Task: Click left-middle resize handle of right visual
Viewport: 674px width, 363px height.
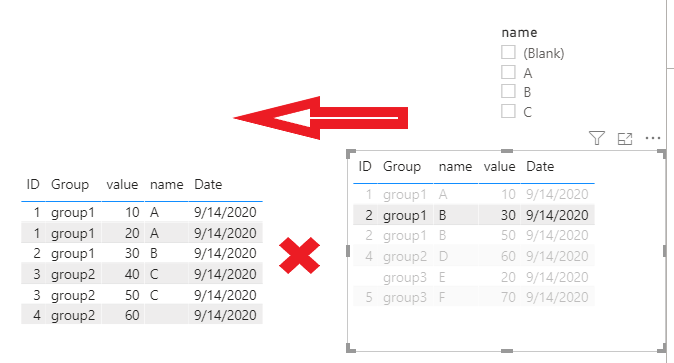Action: [348, 251]
